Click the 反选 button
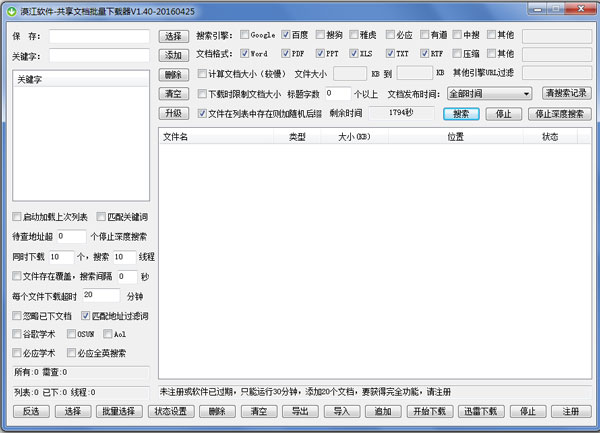 coord(31,411)
